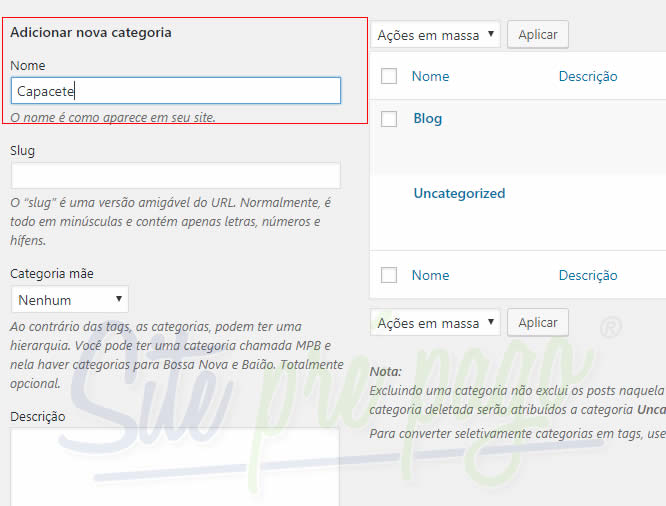Click the Descrição column link in table footer

pos(587,275)
